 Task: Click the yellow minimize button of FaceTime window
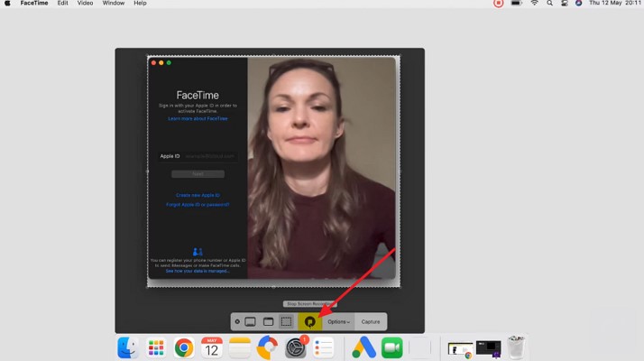tap(161, 63)
